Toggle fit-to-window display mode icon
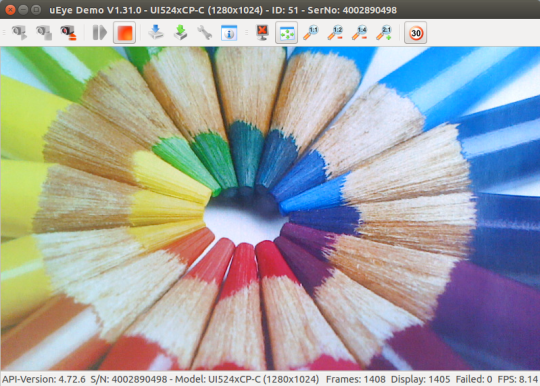540x386 pixels. click(x=287, y=33)
